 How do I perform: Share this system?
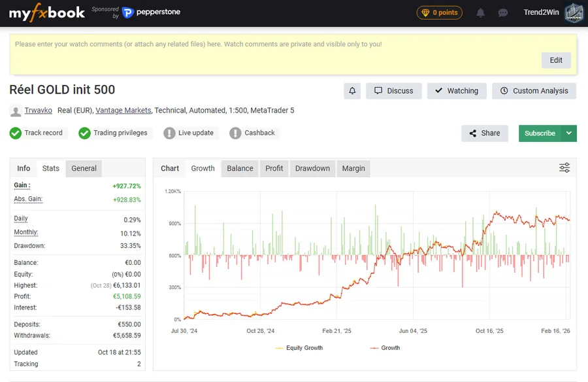(485, 133)
